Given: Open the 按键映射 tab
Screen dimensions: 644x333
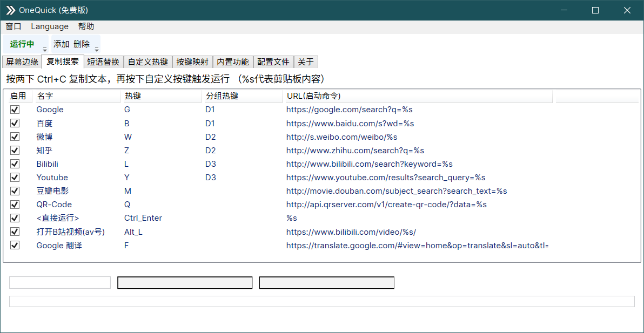Looking at the screenshot, I should coord(192,62).
